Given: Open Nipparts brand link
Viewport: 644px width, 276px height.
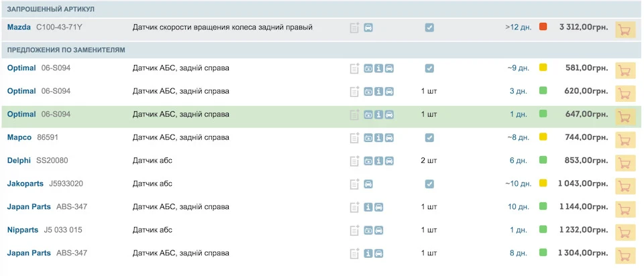Looking at the screenshot, I should [x=23, y=230].
